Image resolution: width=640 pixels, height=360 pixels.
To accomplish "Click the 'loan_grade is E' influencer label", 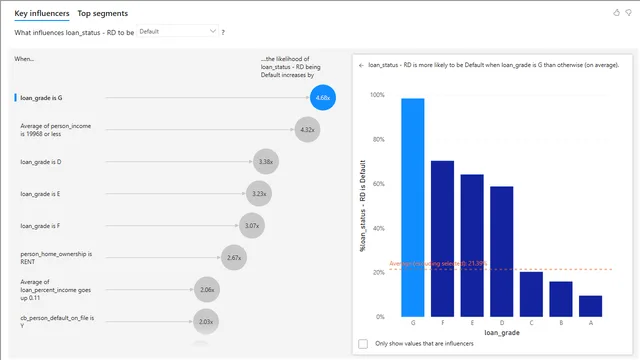I will [40, 193].
